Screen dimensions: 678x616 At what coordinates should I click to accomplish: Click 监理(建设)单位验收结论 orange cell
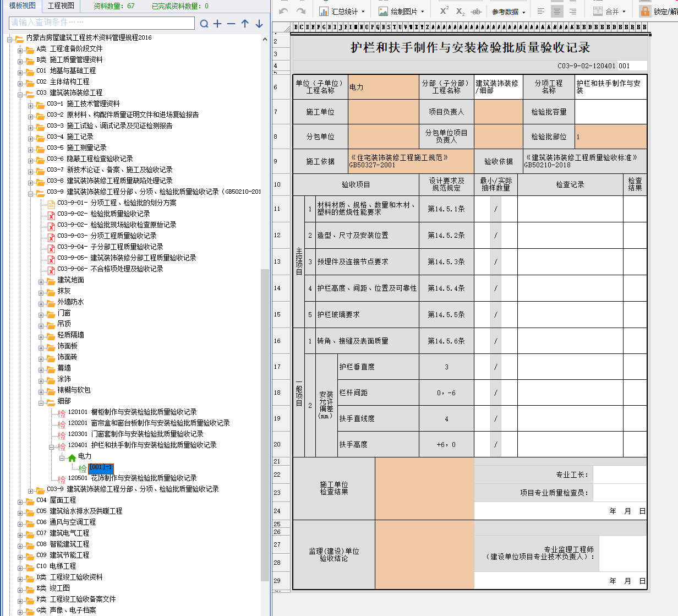click(x=424, y=555)
